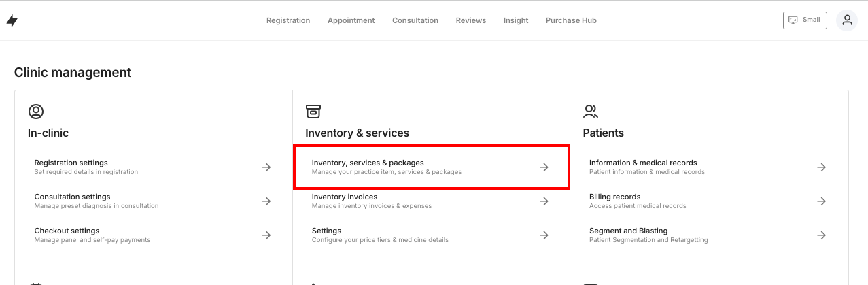The image size is (868, 285).
Task: Click the lightning bolt logo icon
Action: pos(12,21)
